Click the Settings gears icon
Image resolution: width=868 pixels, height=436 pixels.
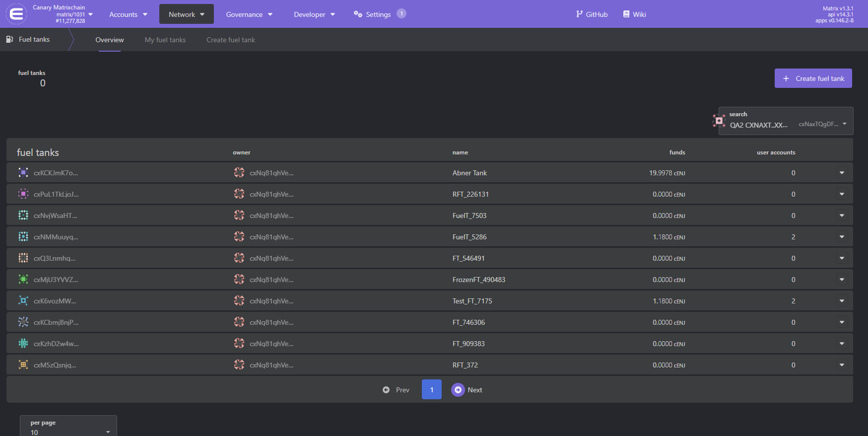coord(358,14)
